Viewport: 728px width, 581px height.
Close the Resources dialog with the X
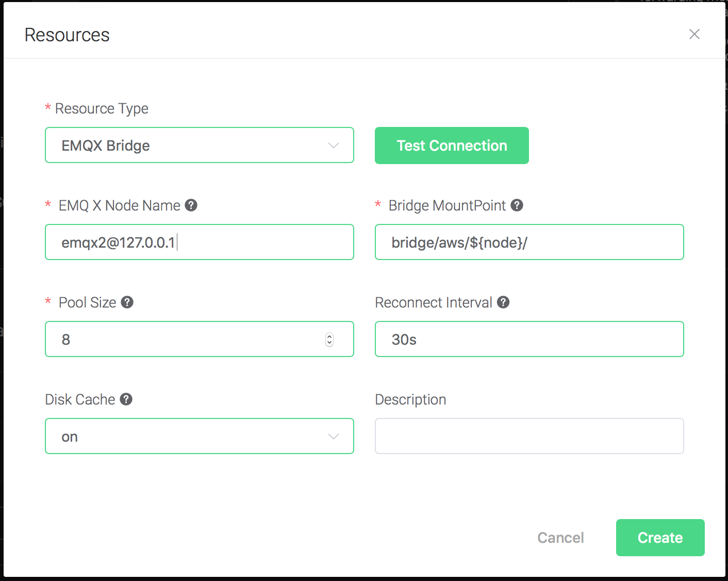694,34
